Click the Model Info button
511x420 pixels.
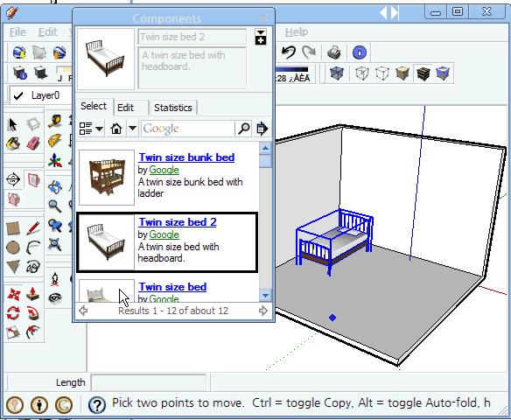coord(360,52)
